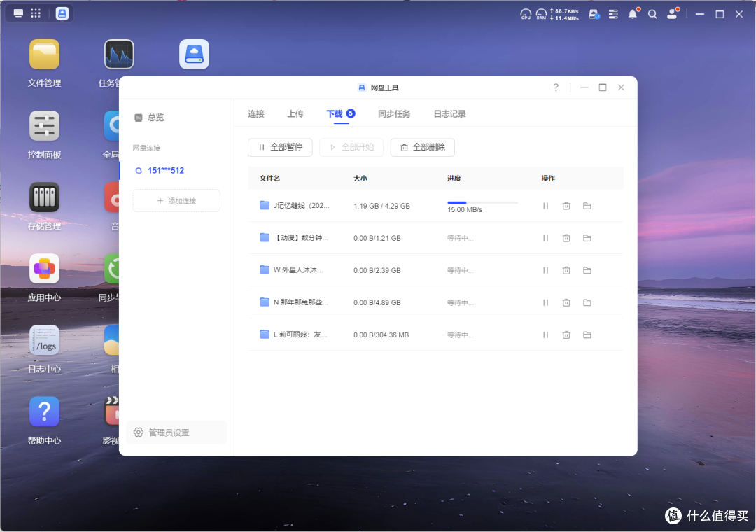756x532 pixels.
Task: Pause the L 莉可丽丝 download
Action: 546,335
